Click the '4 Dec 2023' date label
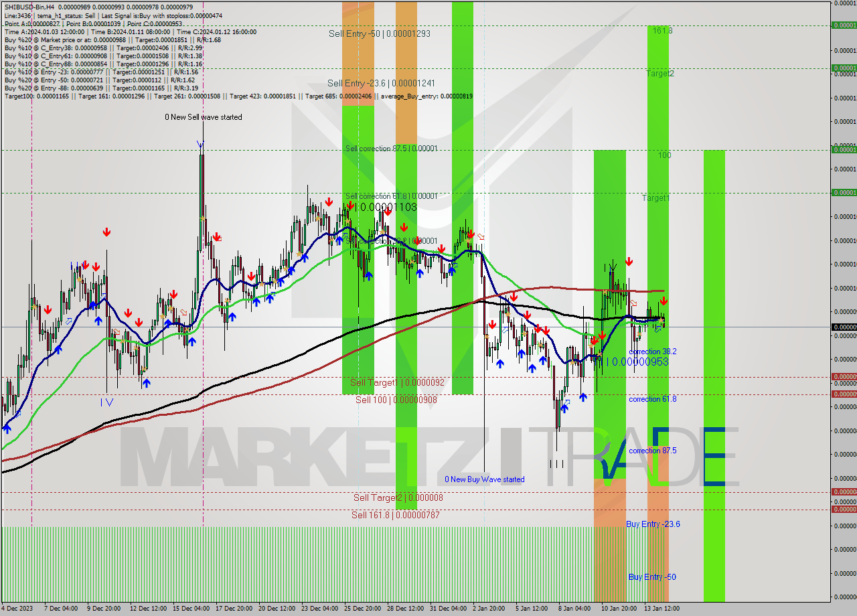 [18, 609]
